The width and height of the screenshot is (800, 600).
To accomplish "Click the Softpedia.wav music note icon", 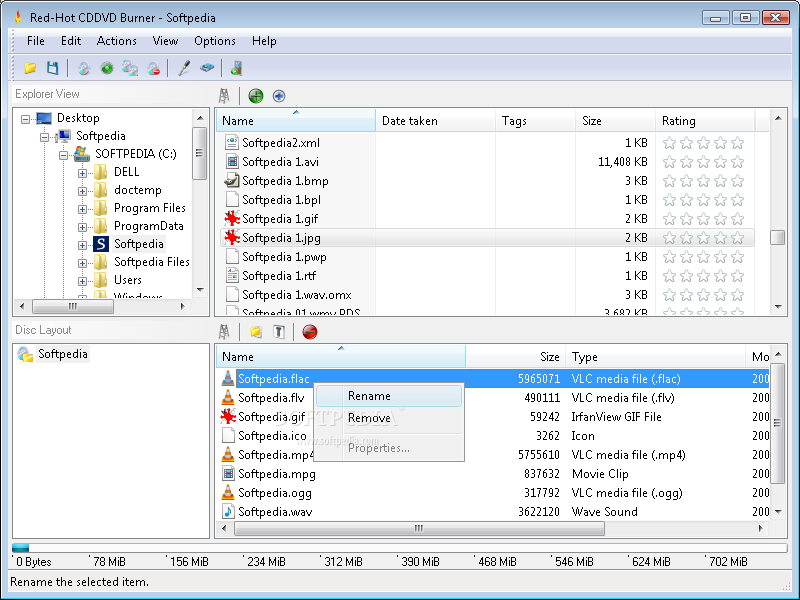I will (228, 511).
